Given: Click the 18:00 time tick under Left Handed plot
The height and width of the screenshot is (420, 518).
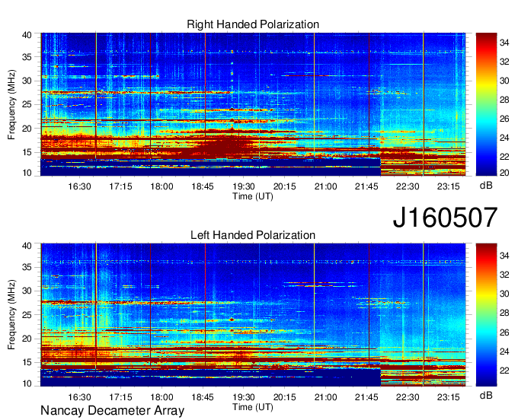Looking at the screenshot, I should [161, 397].
